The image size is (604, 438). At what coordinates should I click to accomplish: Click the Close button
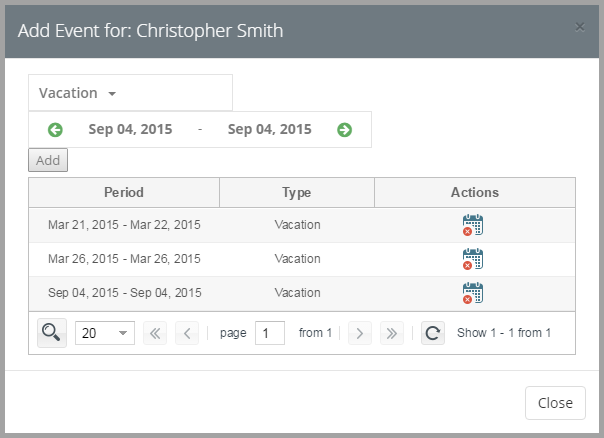click(x=555, y=403)
